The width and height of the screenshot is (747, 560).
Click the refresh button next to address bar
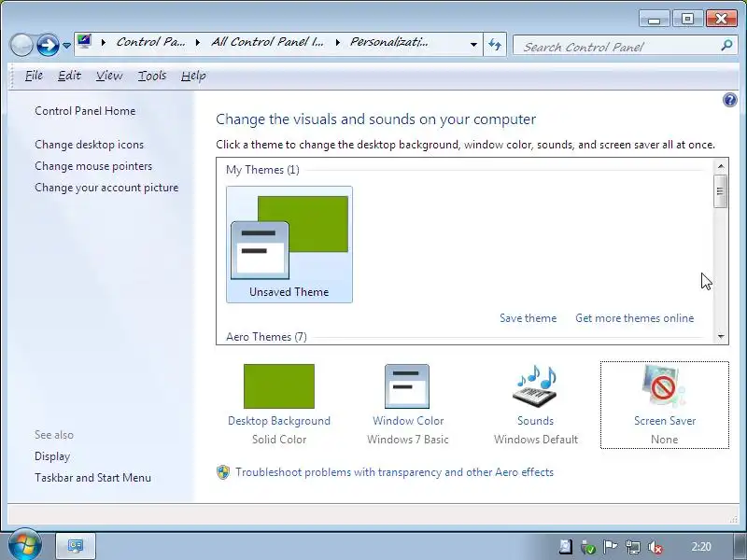[495, 45]
